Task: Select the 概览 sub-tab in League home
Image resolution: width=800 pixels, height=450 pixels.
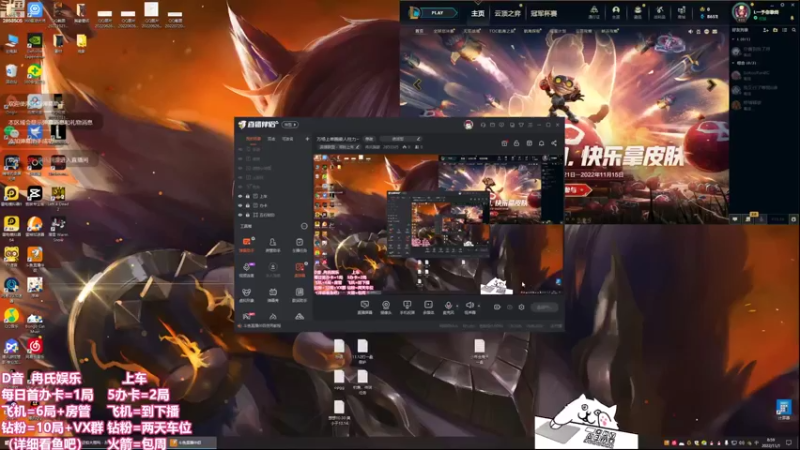Action: (419, 32)
